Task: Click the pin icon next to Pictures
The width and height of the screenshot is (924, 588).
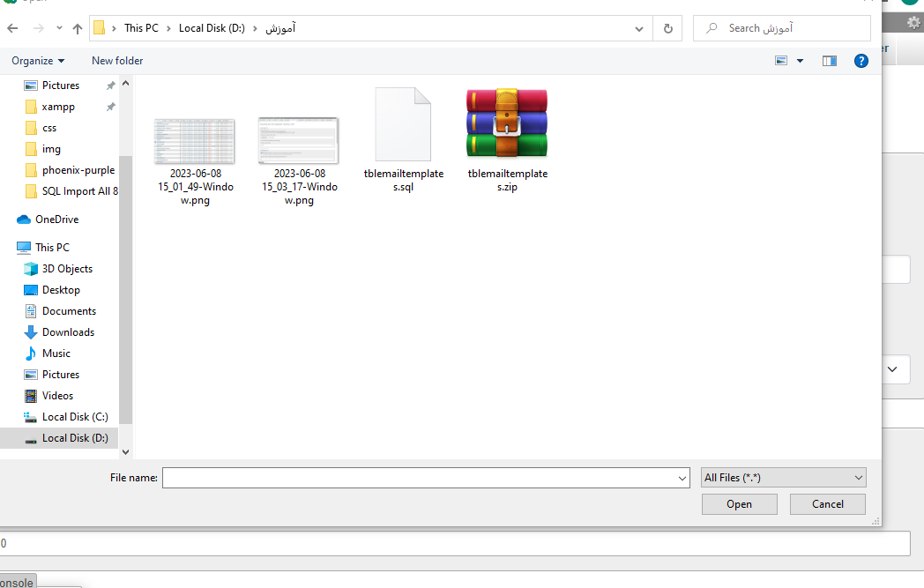Action: 110,86
